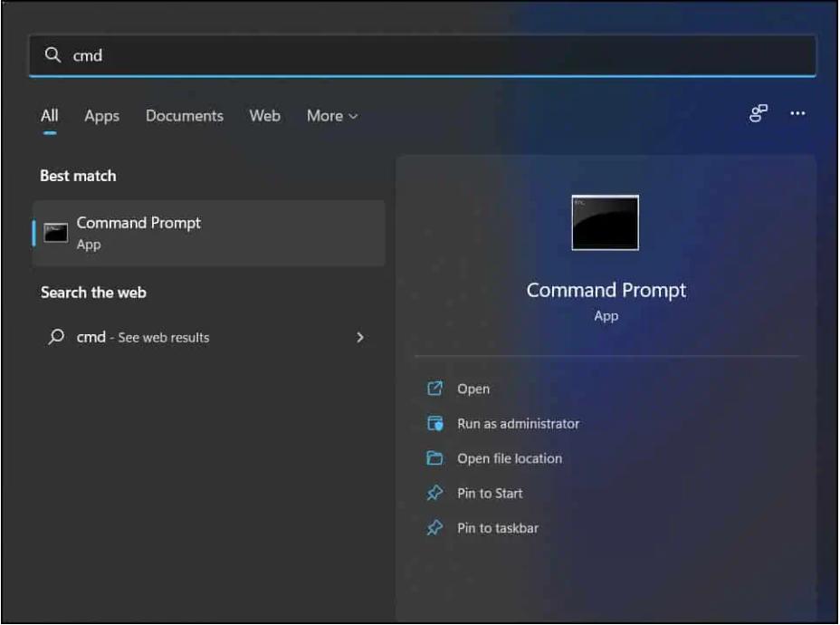Image resolution: width=840 pixels, height=625 pixels.
Task: Expand cmd web results with the chevron
Action: pos(360,337)
